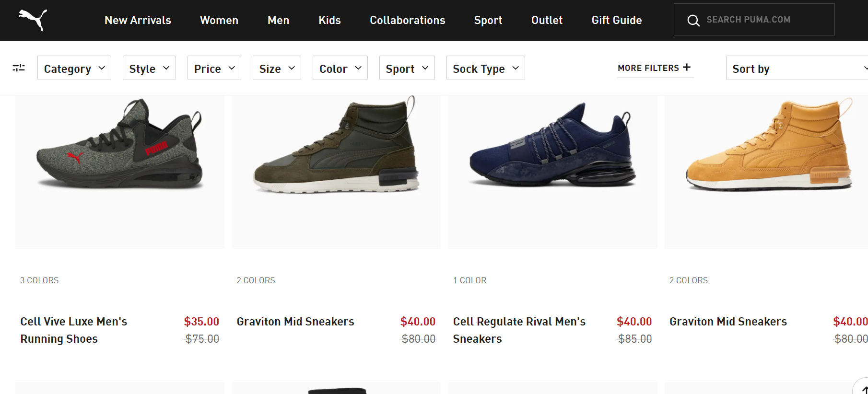The image size is (868, 394).
Task: View the tan Graviton Mid sneaker image
Action: click(x=767, y=149)
